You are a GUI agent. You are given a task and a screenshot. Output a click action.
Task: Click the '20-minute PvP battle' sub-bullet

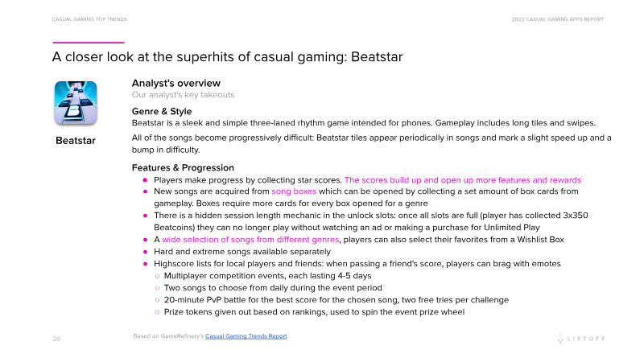[x=313, y=300]
